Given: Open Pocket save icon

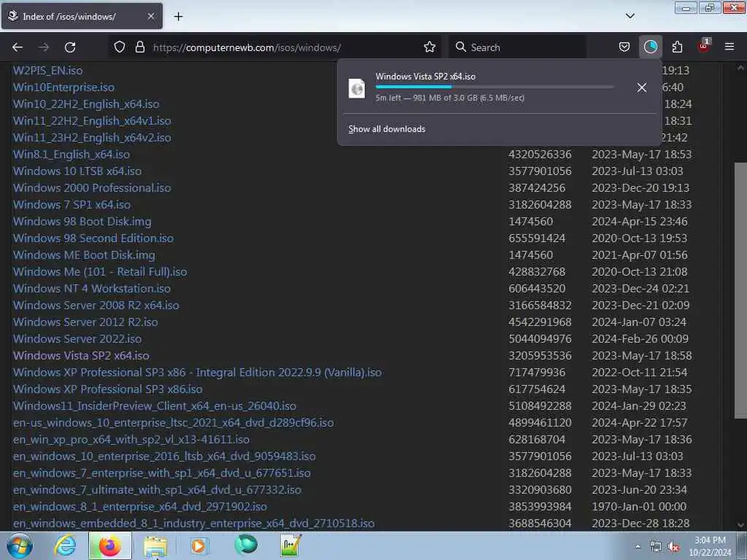Looking at the screenshot, I should tap(624, 47).
